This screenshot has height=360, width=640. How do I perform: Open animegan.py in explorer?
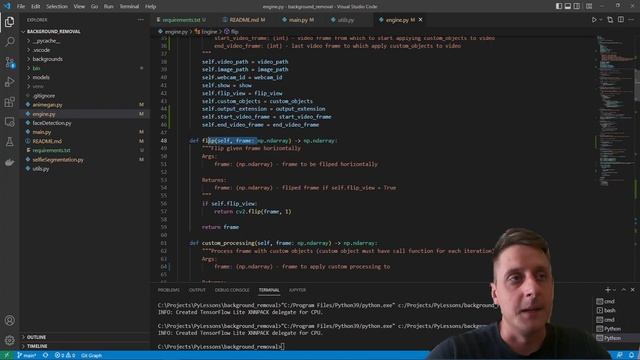(x=47, y=105)
